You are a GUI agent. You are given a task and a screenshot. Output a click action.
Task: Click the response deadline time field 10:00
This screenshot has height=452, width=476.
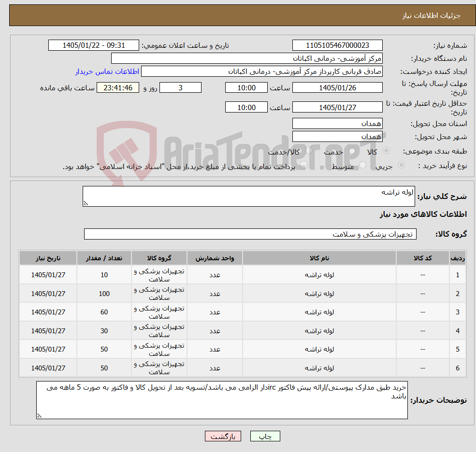pos(246,88)
